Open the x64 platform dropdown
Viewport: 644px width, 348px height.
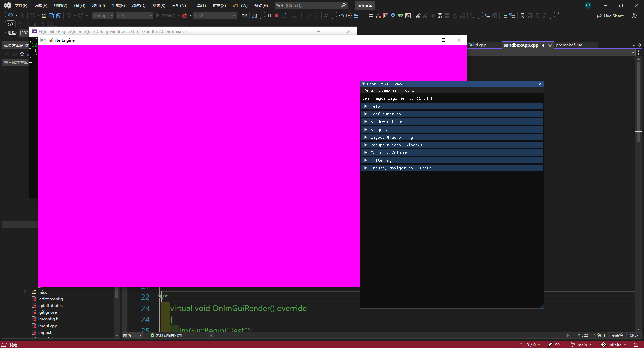coord(134,16)
